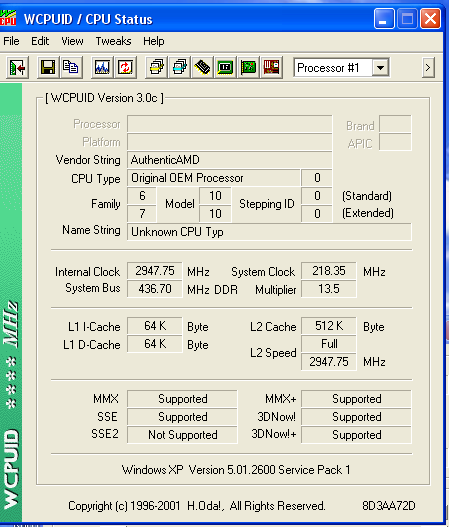449x527 pixels.
Task: Click the Refresh red arrows icon
Action: [125, 68]
